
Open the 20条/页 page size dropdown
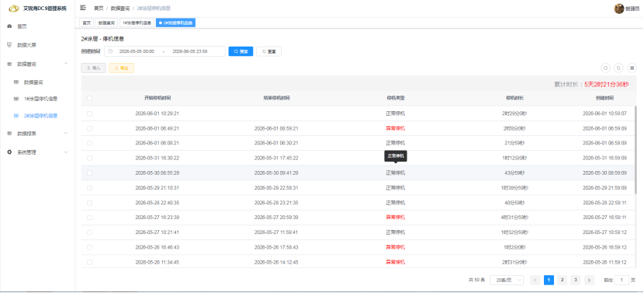[507, 281]
